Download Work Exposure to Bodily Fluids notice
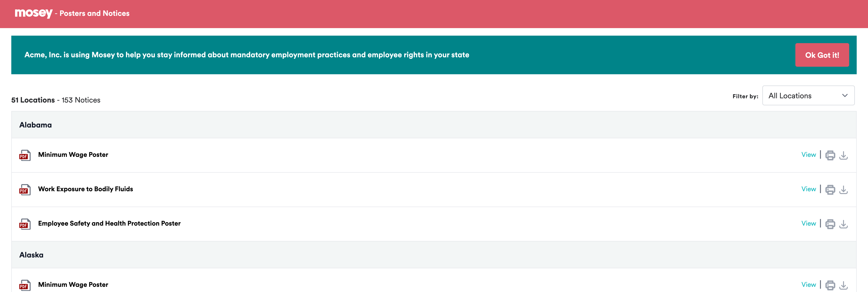Screen dimensions: 868x292 coord(843,190)
